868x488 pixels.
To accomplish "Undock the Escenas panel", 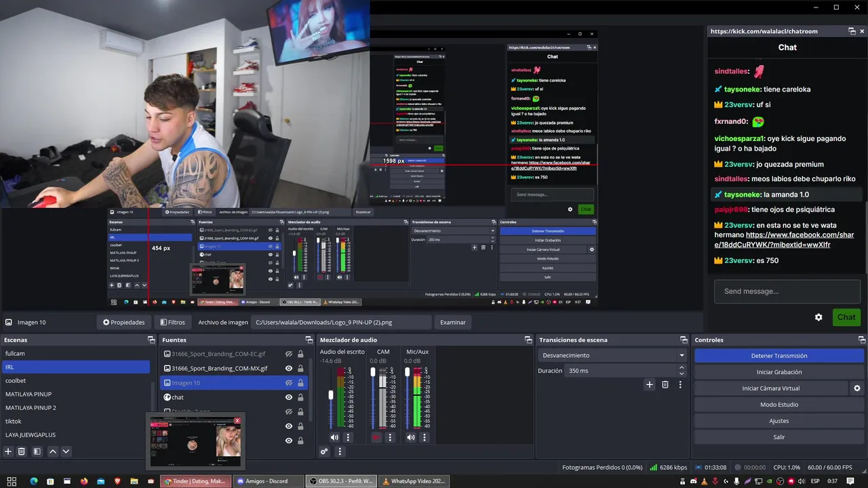I will (151, 340).
